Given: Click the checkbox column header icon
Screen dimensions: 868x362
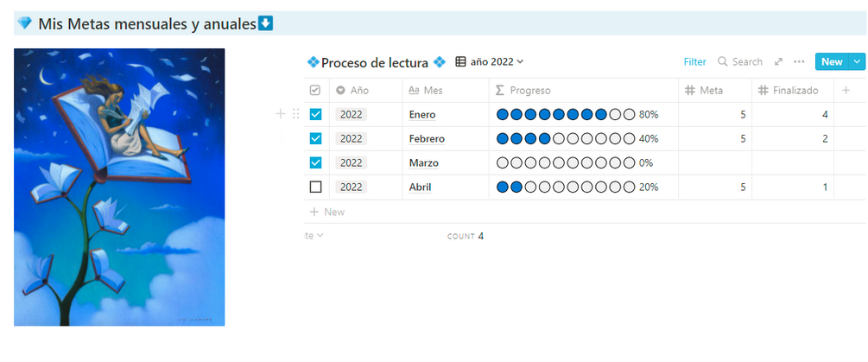Looking at the screenshot, I should tap(315, 90).
